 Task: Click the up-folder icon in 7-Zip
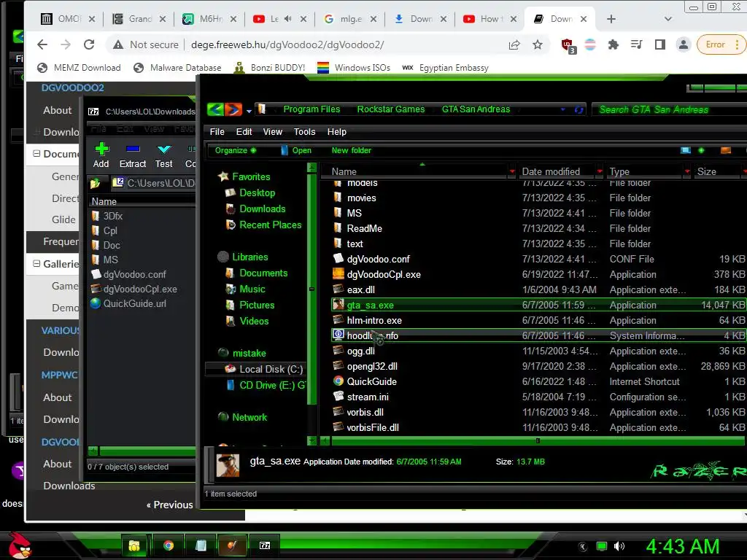tap(95, 183)
